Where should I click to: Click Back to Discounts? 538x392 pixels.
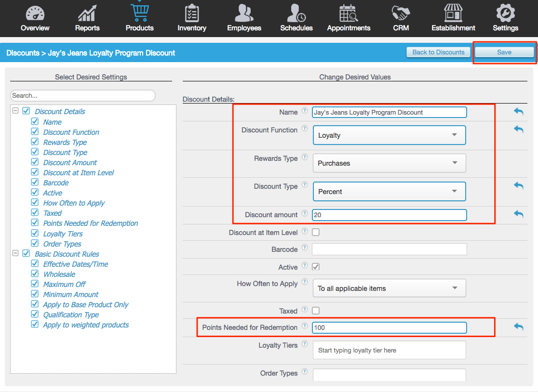click(x=438, y=52)
